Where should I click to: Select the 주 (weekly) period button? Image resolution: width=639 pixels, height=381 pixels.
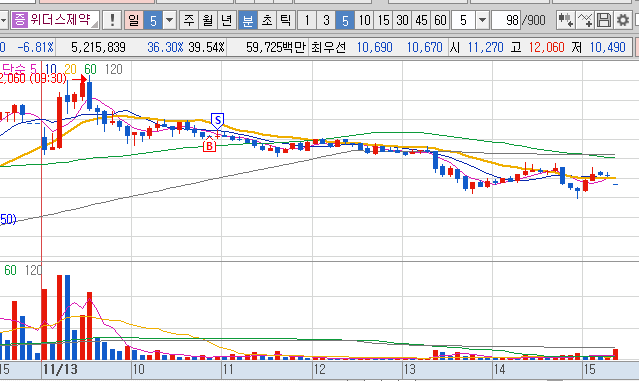[x=189, y=20]
